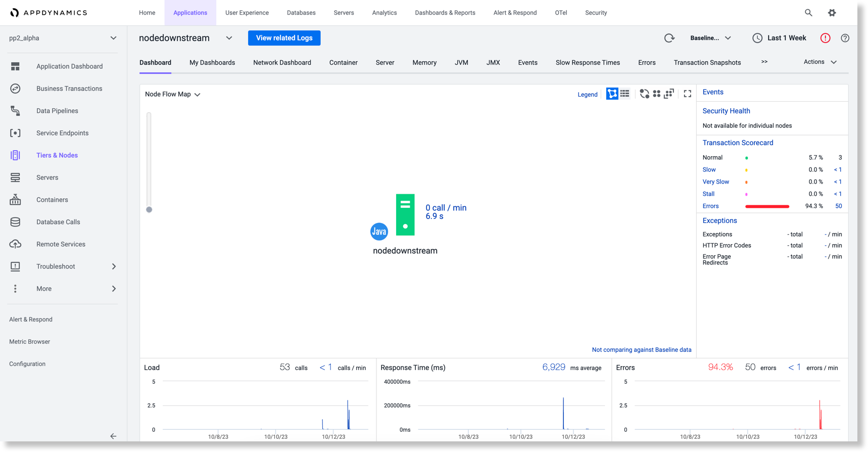Image resolution: width=868 pixels, height=452 pixels.
Task: Open the Exceptions panel link
Action: (719, 220)
